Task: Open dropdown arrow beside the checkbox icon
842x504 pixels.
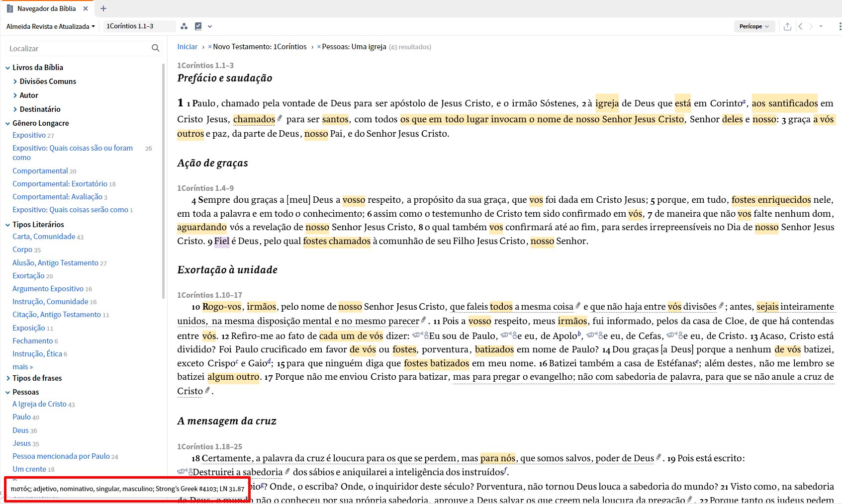Action: click(x=210, y=26)
